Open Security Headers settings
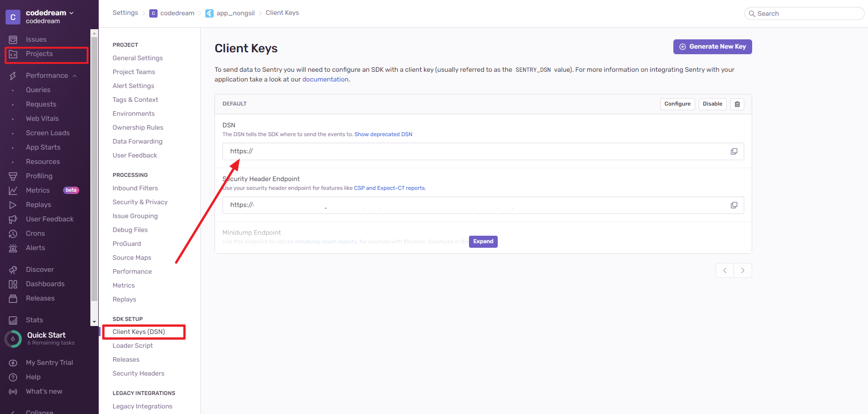Viewport: 868px width, 414px height. (x=139, y=373)
